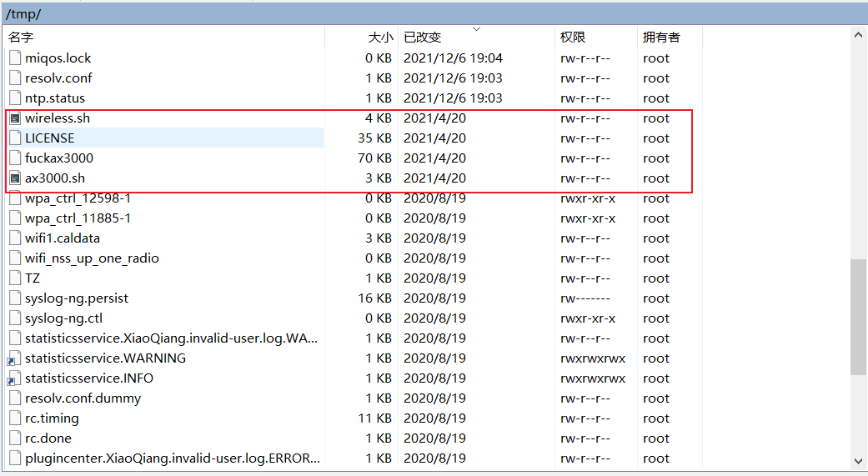This screenshot has width=868, height=476.
Task: Click the syslog-ng.ctl file icon
Action: [x=16, y=318]
